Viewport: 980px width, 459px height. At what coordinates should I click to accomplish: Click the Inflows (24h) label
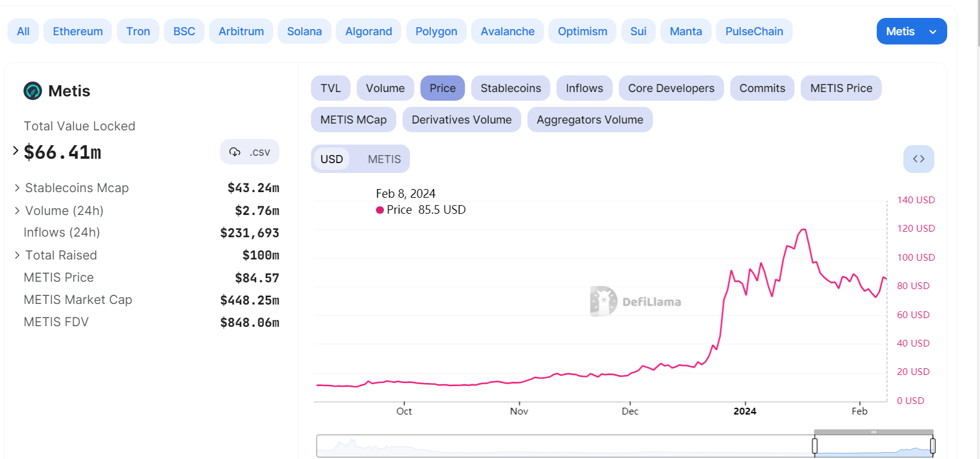click(62, 232)
